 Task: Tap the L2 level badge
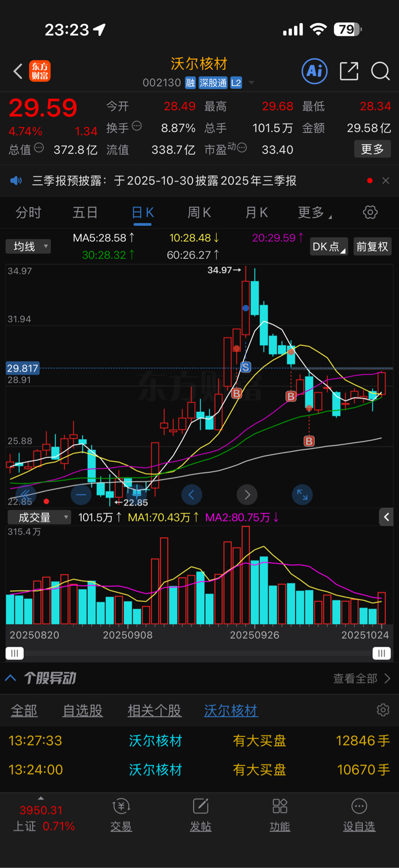(x=236, y=83)
